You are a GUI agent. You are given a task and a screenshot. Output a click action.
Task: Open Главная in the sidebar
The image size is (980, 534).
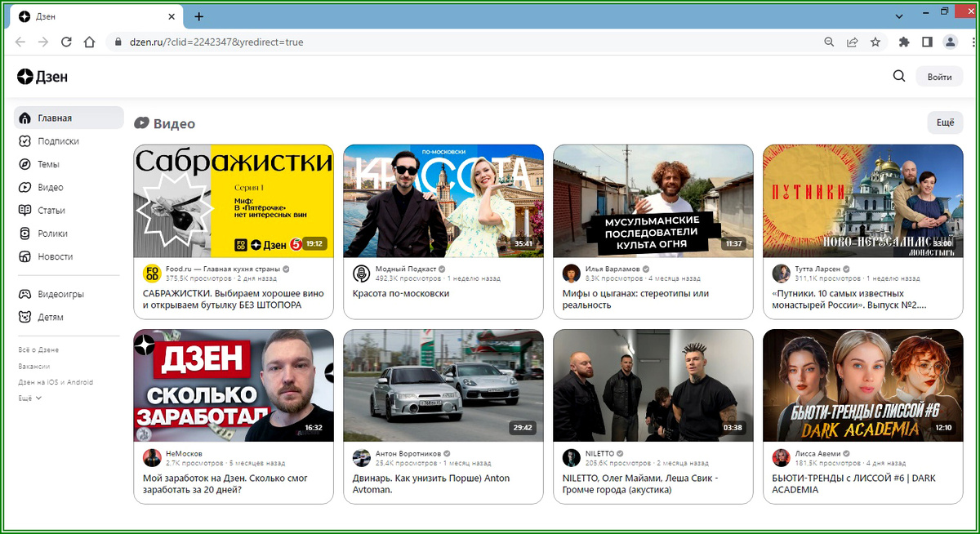[69, 118]
